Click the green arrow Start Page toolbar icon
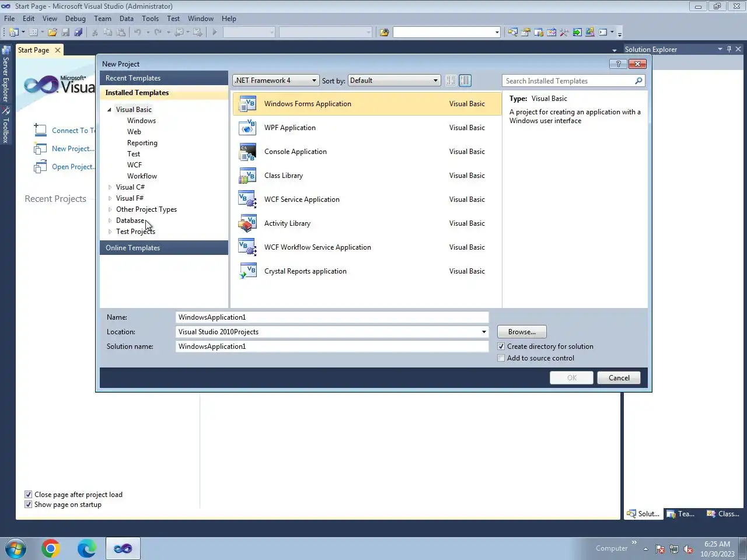Screen dimensions: 747x560 click(x=577, y=32)
